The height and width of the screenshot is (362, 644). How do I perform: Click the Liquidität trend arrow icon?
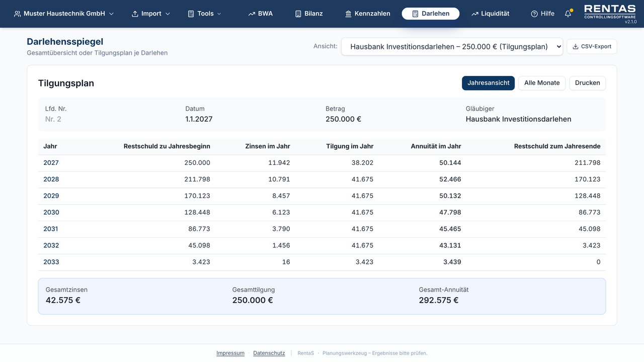[474, 14]
